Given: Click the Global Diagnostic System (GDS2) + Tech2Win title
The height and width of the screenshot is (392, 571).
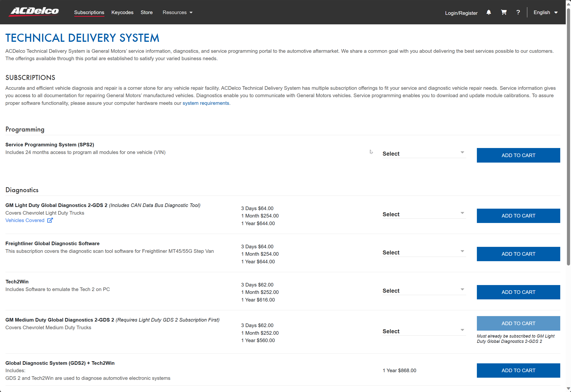Looking at the screenshot, I should pyautogui.click(x=60, y=363).
